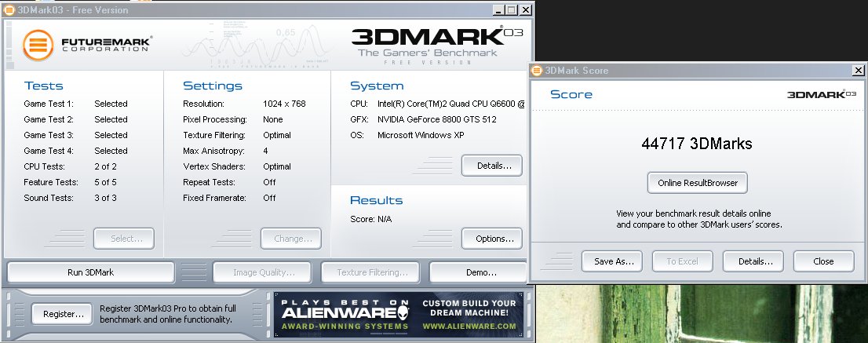Click the 3DMark03 title bar app icon
The image size is (868, 343).
click(9, 9)
